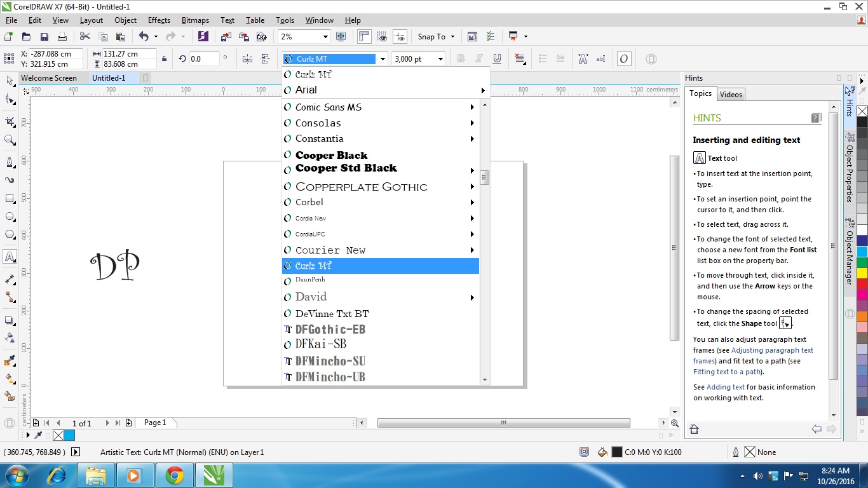The width and height of the screenshot is (868, 488).
Task: Expand the Comic Sans MS font variants
Action: [x=472, y=107]
